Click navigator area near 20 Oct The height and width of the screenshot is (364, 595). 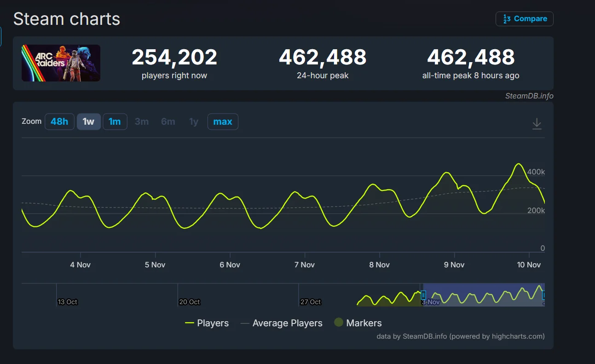[x=190, y=295]
